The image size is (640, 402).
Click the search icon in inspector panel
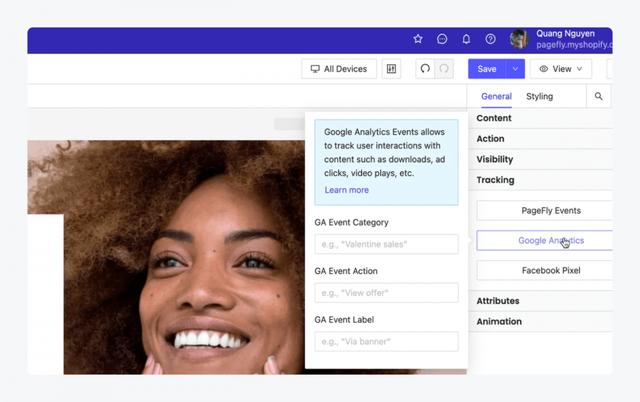point(599,97)
